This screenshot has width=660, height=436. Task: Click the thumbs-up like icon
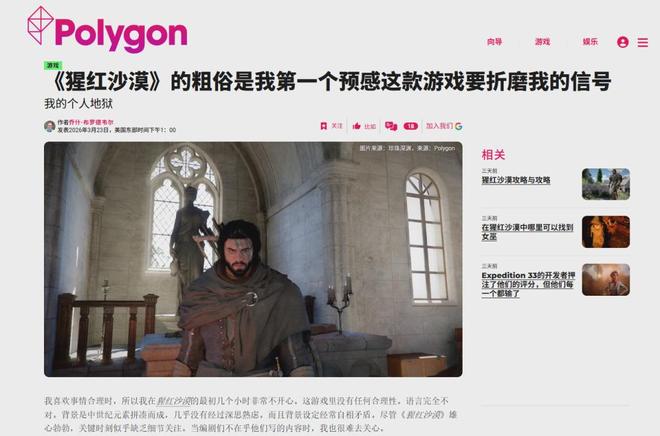click(x=357, y=126)
